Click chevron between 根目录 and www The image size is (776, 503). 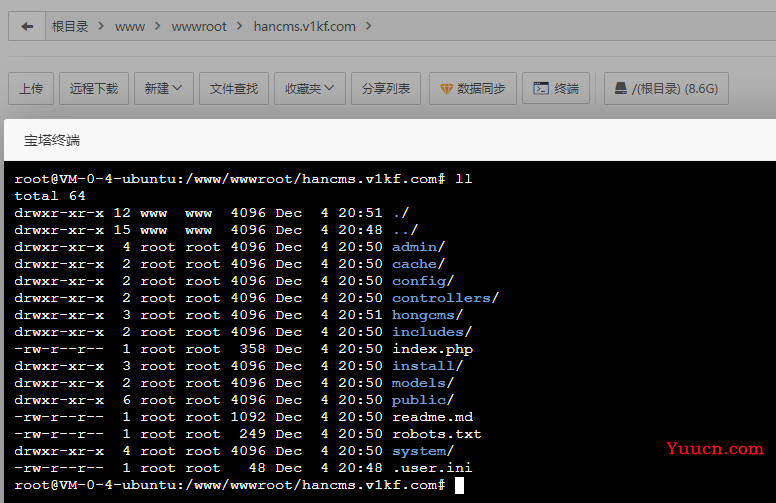pyautogui.click(x=101, y=26)
